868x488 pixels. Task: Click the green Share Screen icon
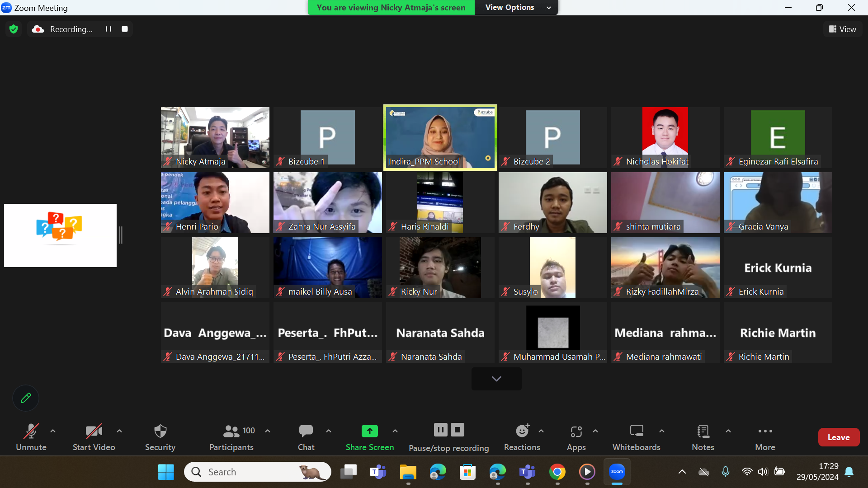click(369, 432)
